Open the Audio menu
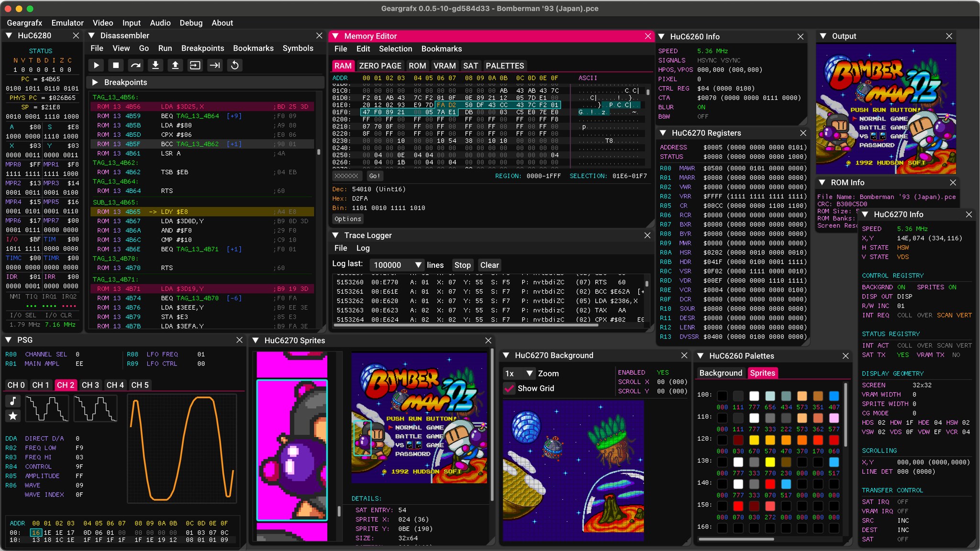980x551 pixels. (160, 23)
